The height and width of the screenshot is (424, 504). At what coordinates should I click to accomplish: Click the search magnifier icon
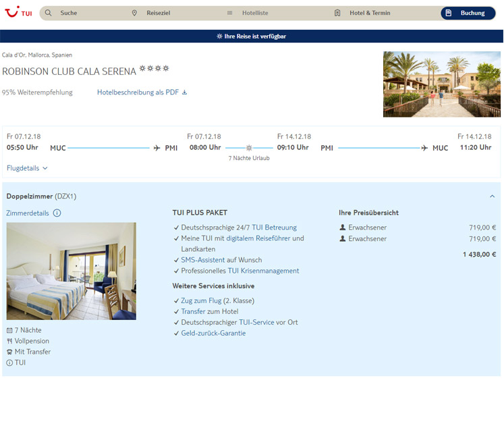pos(48,13)
